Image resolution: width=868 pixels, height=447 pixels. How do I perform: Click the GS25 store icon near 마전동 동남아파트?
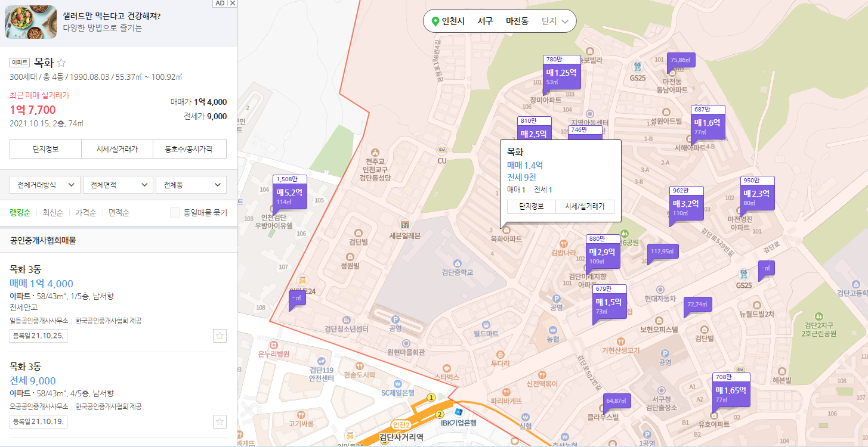[x=637, y=67]
